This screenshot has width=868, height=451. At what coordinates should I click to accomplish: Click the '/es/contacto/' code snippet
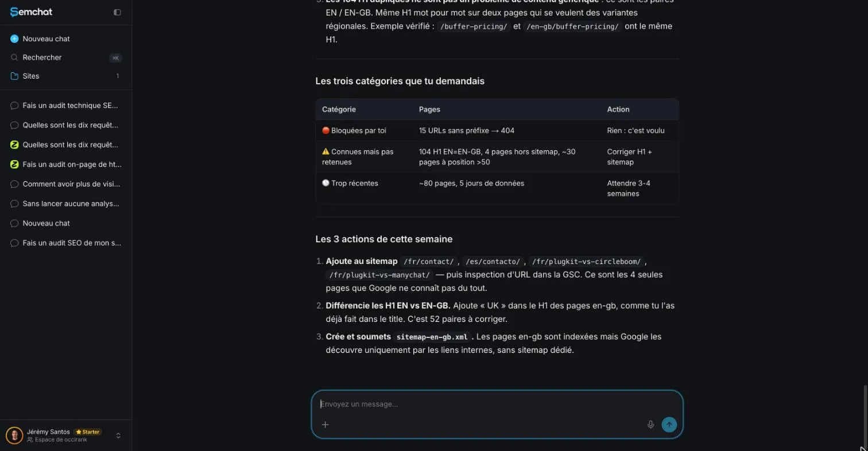493,262
